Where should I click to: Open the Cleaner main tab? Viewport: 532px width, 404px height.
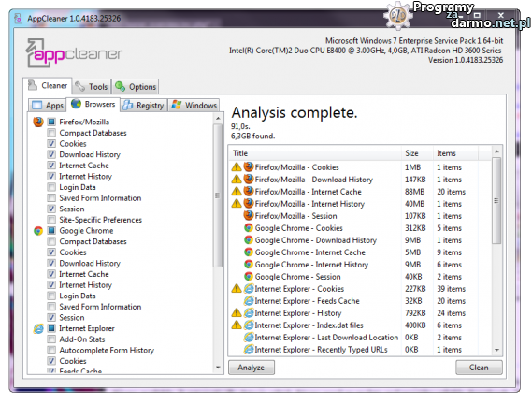[48, 85]
